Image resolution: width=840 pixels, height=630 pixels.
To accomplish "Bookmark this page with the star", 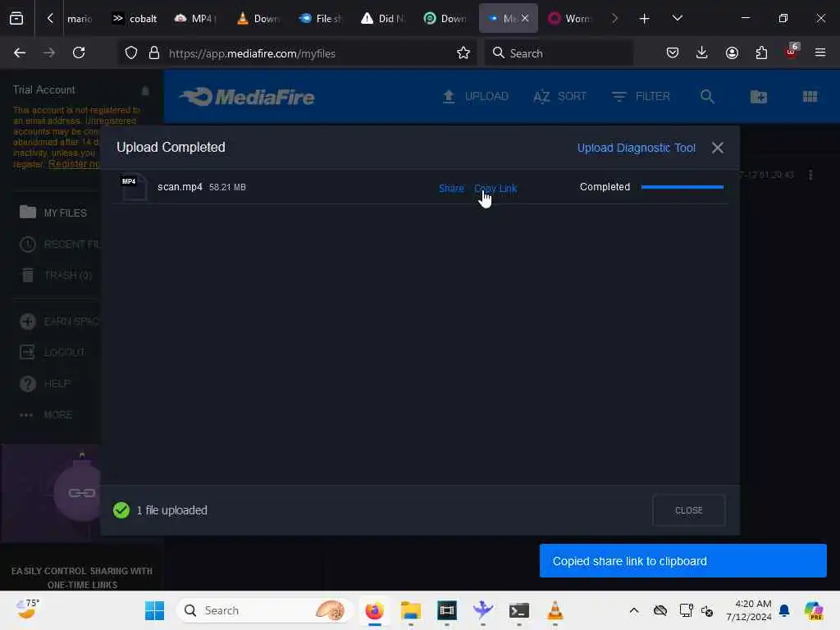I will tap(463, 53).
